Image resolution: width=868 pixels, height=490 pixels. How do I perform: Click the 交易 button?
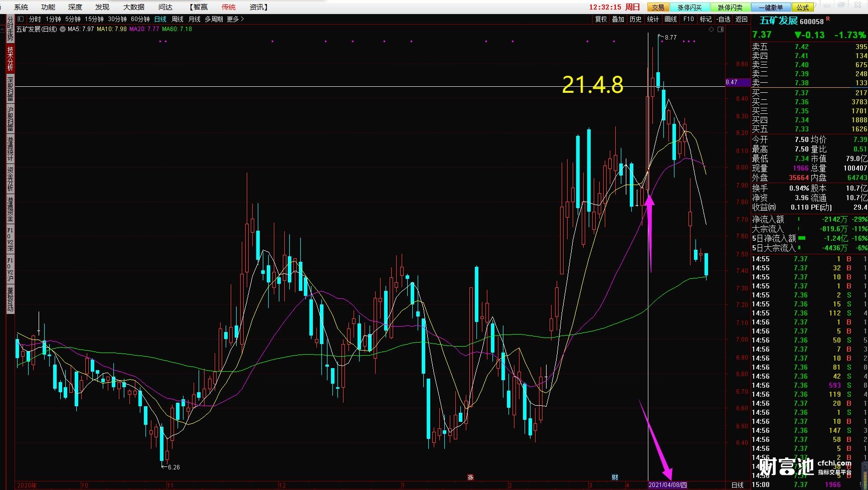[658, 7]
